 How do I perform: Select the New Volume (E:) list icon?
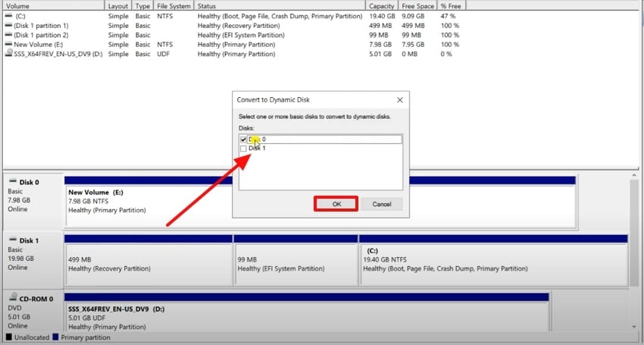pyautogui.click(x=8, y=45)
